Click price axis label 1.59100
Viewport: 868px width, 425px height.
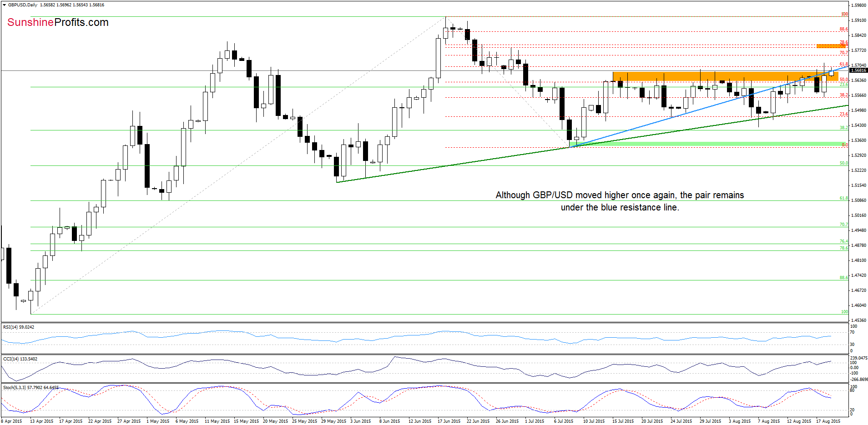[859, 20]
